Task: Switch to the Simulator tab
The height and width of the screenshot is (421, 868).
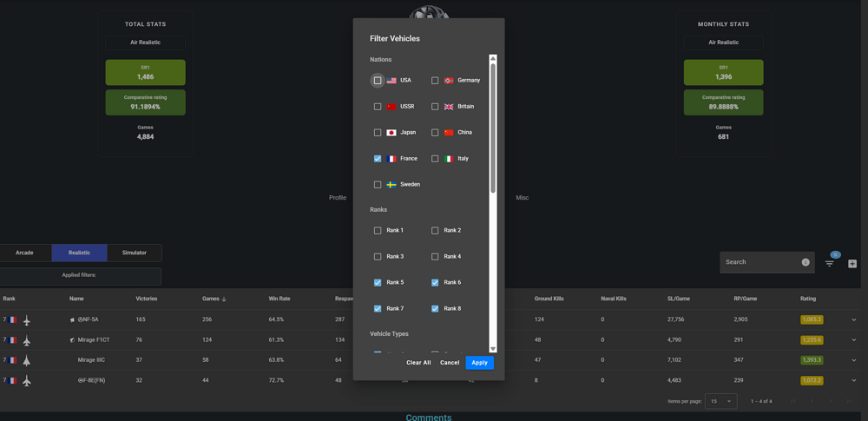Action: (x=134, y=253)
